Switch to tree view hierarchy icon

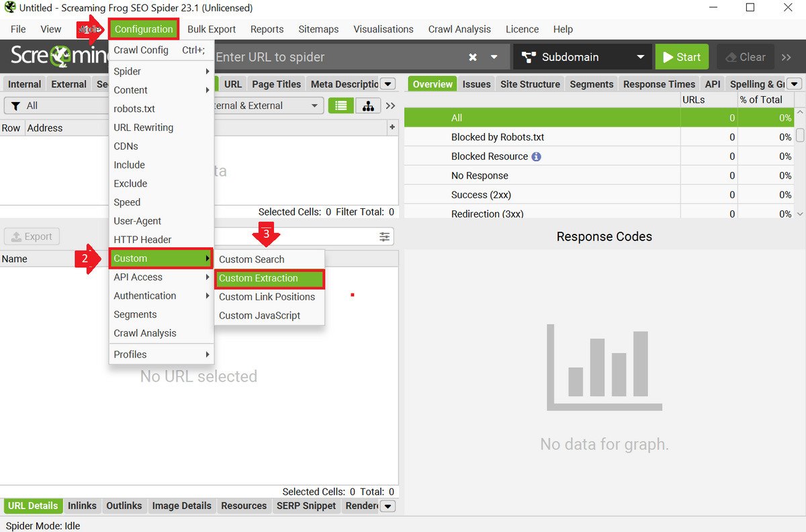coord(367,106)
